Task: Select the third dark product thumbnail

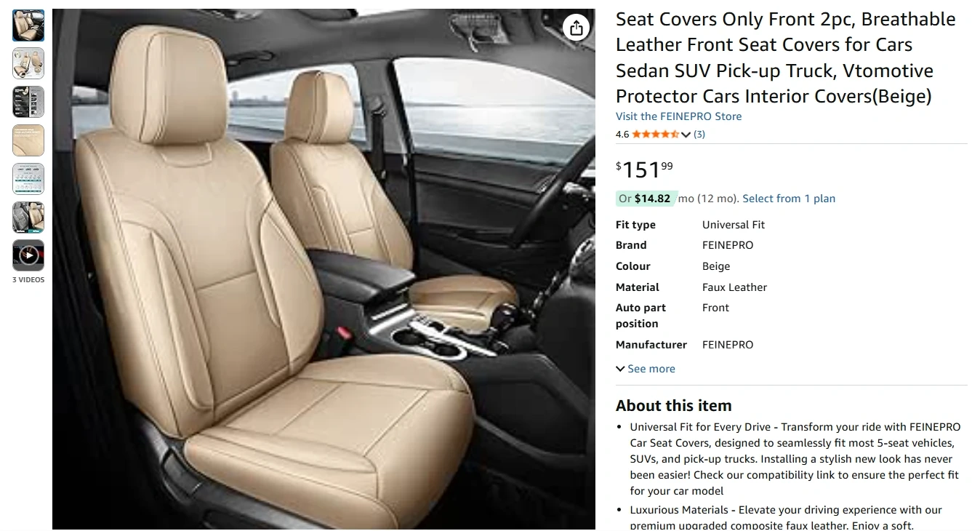Action: pyautogui.click(x=28, y=102)
